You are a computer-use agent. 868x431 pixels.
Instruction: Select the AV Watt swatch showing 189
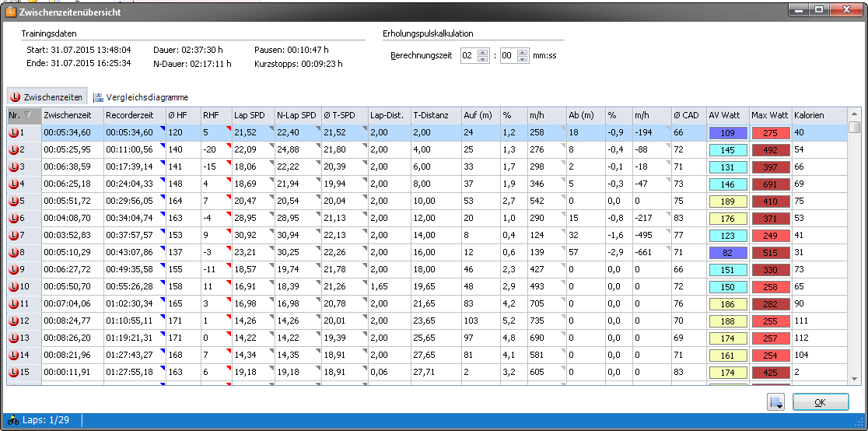tap(728, 201)
